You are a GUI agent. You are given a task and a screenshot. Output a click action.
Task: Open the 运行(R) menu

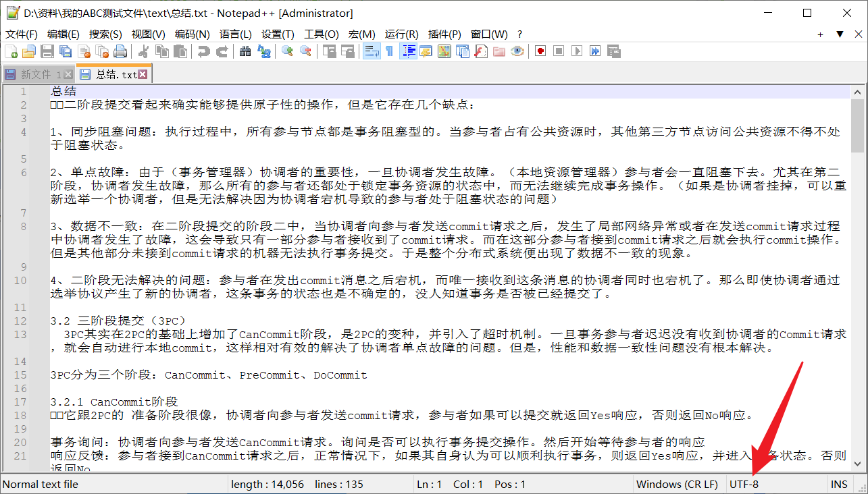401,34
